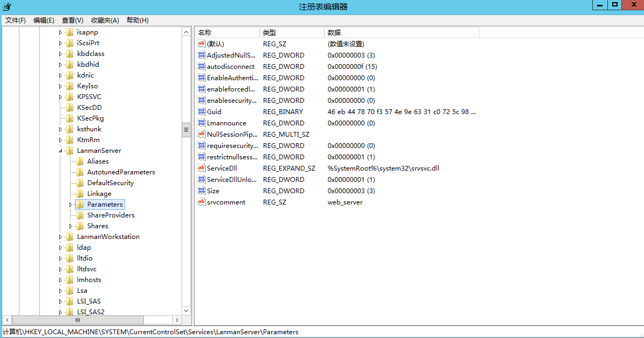Click the enableforcedl... value icon

coord(201,89)
